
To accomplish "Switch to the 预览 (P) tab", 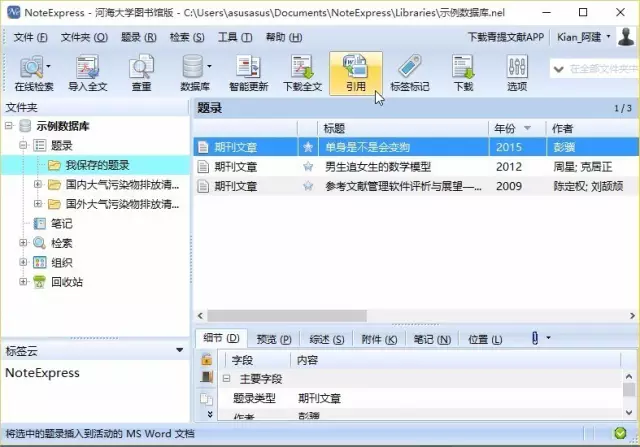I will click(274, 339).
